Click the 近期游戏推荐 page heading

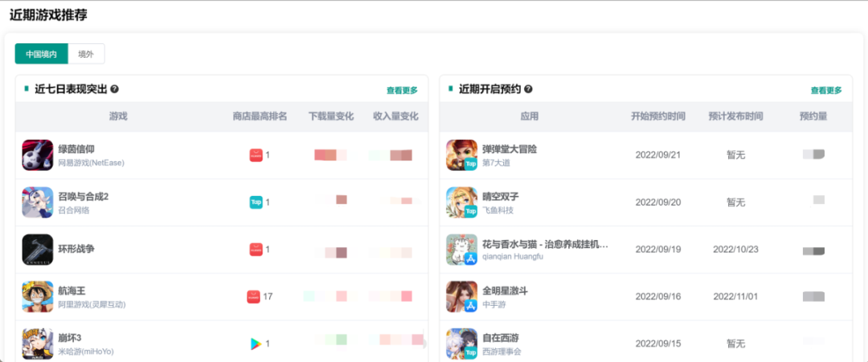(48, 15)
